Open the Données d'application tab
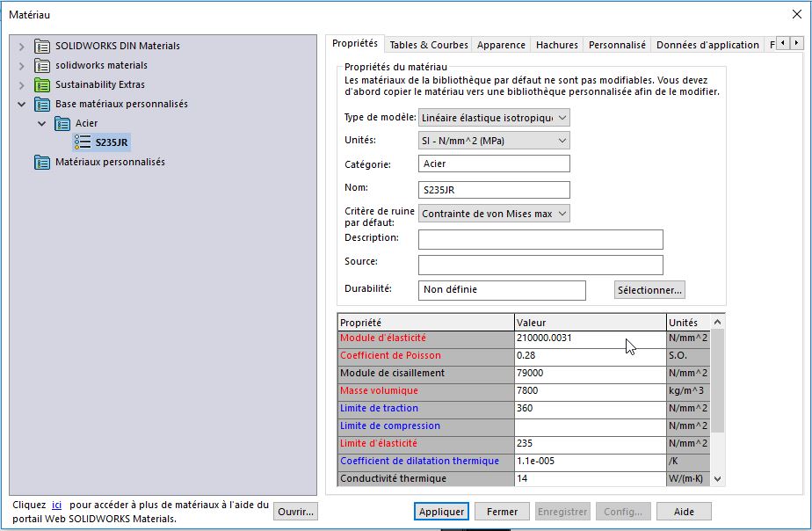Viewport: 812px width, 531px height. point(707,45)
